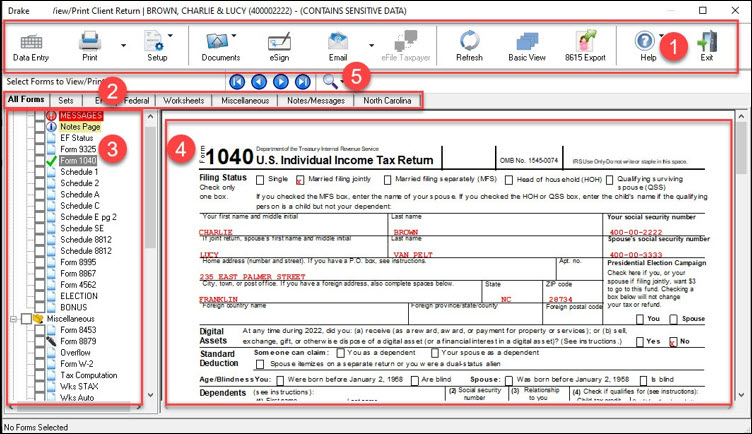
Task: Tick the Schedule 1 checkbox
Action: point(40,172)
